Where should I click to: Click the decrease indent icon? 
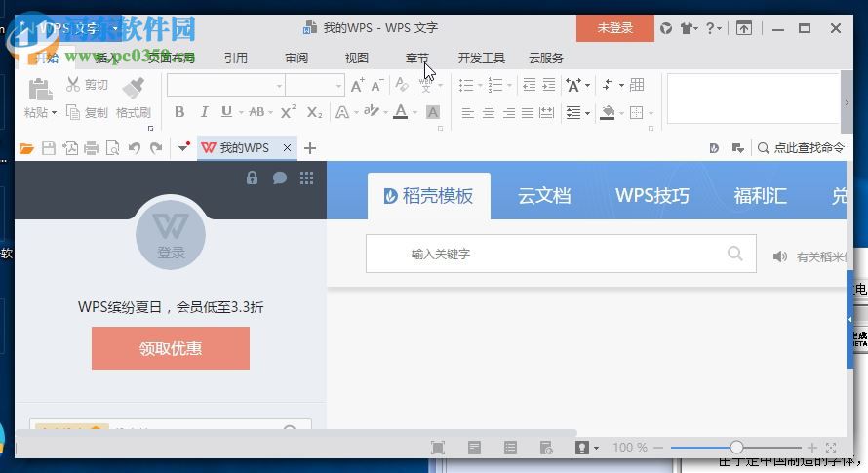[x=530, y=85]
